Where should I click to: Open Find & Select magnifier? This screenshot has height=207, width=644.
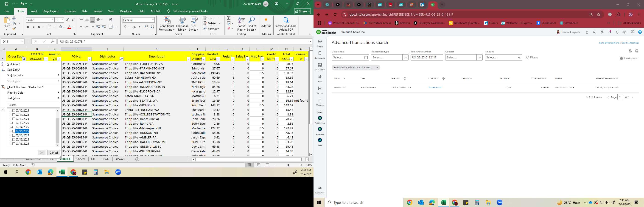click(252, 24)
